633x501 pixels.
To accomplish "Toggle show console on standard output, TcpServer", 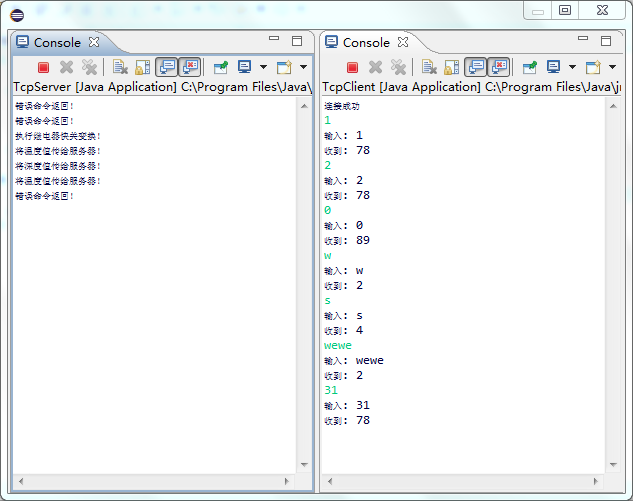I will pyautogui.click(x=166, y=67).
